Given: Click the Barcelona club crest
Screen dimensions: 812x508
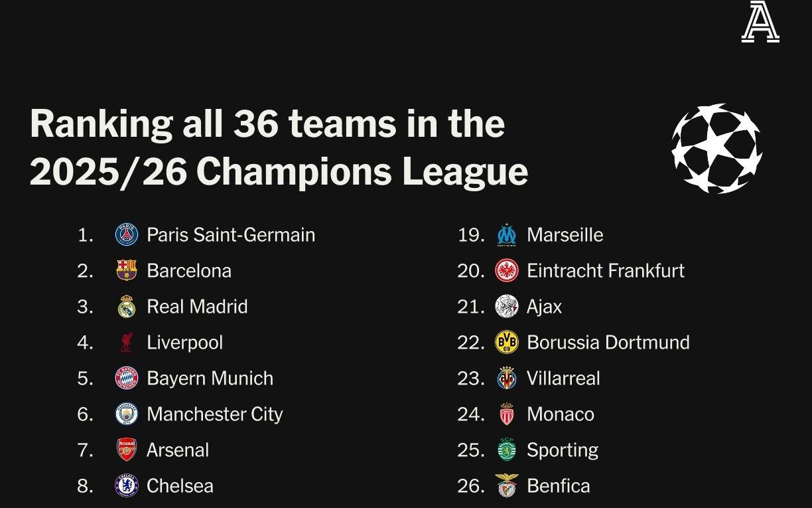Looking at the screenshot, I should pos(127,270).
